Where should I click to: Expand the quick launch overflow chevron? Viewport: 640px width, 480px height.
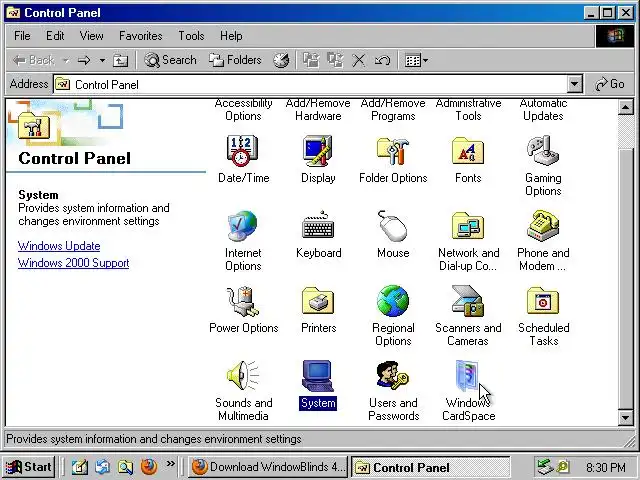pos(171,463)
